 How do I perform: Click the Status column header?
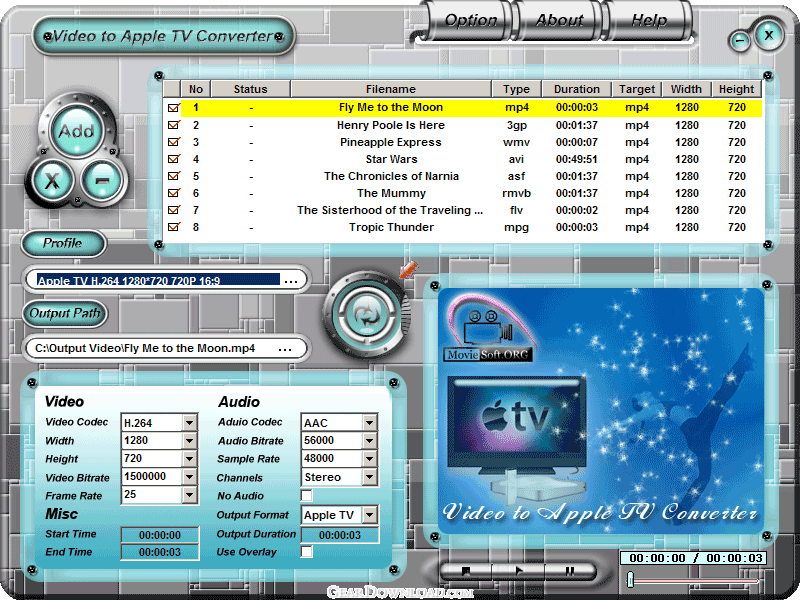pyautogui.click(x=251, y=89)
